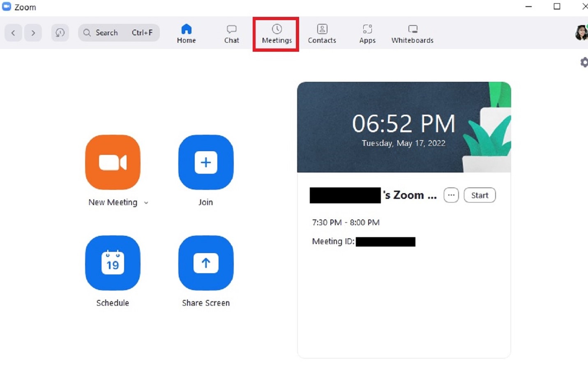The height and width of the screenshot is (392, 588).
Task: Open the profile avatar picture
Action: pos(581,33)
